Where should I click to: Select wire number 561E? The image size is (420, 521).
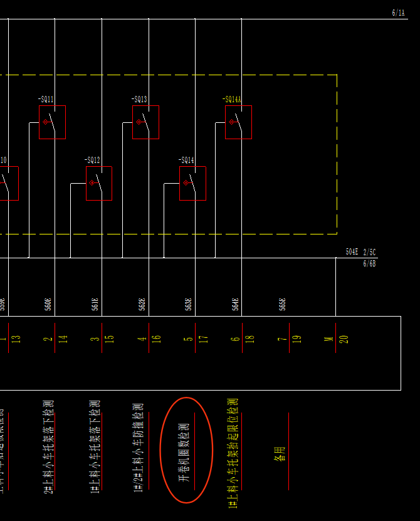[95, 304]
